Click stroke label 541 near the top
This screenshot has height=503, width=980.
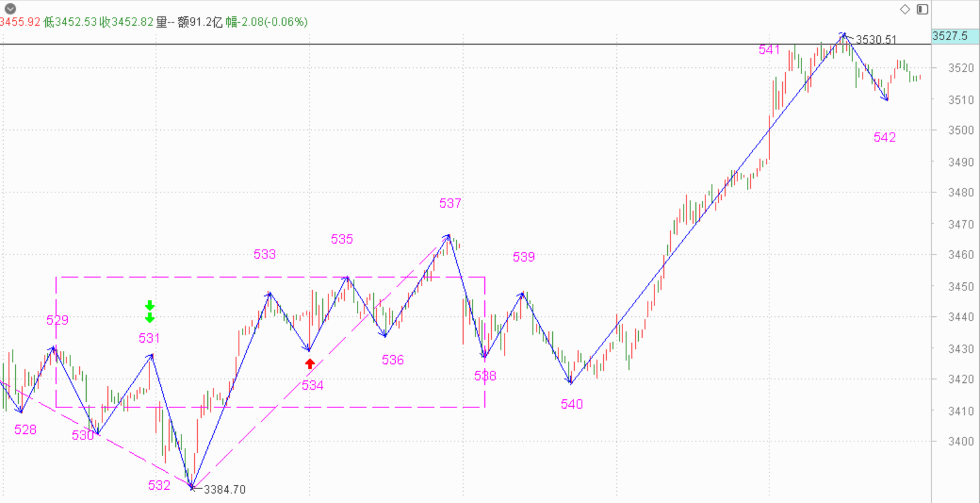click(x=769, y=50)
